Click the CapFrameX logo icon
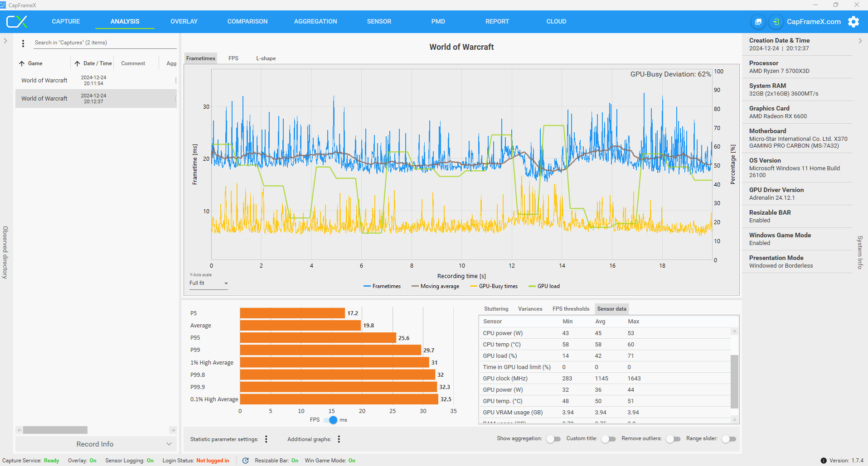 [x=17, y=21]
